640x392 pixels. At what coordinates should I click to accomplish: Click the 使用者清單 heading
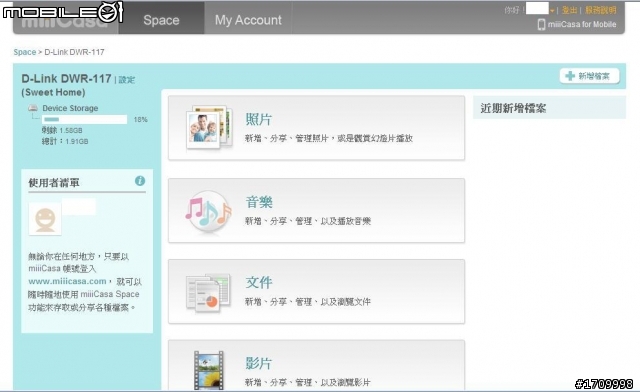coord(54,183)
